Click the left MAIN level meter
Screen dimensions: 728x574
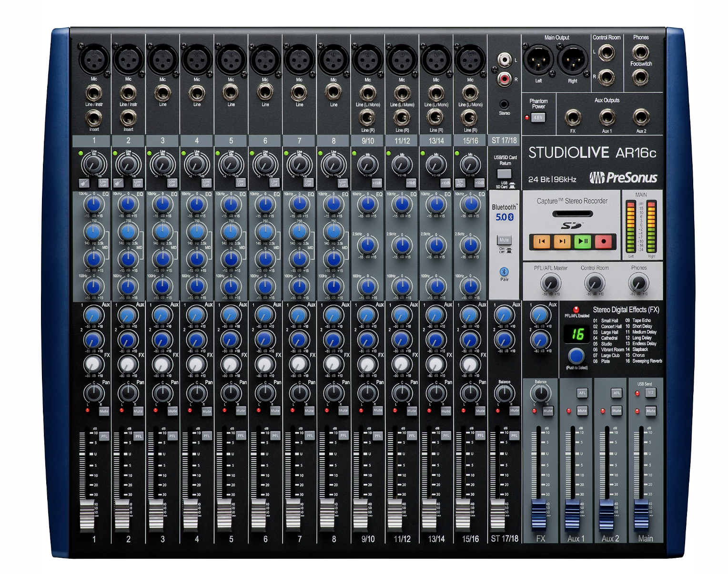(631, 227)
